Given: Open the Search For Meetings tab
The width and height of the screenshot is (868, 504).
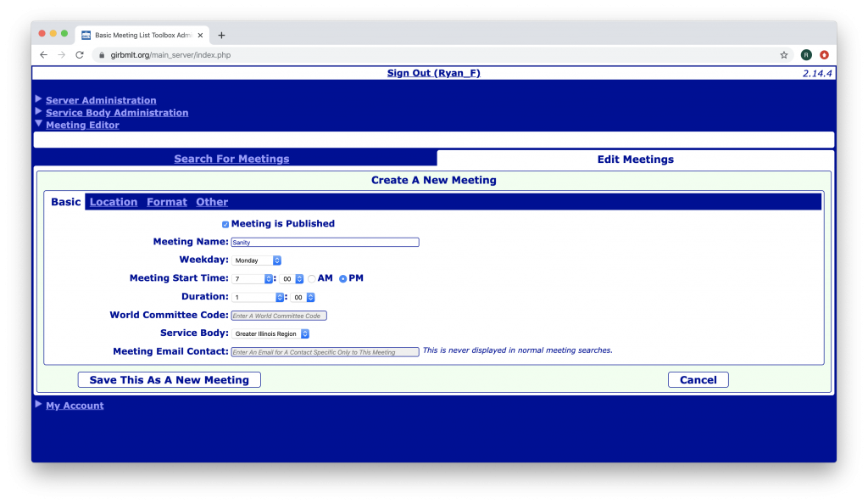Looking at the screenshot, I should click(x=231, y=159).
